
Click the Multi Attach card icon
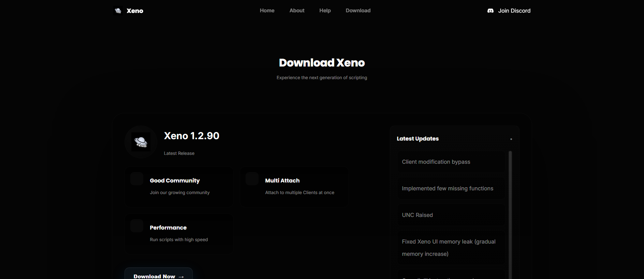click(252, 179)
